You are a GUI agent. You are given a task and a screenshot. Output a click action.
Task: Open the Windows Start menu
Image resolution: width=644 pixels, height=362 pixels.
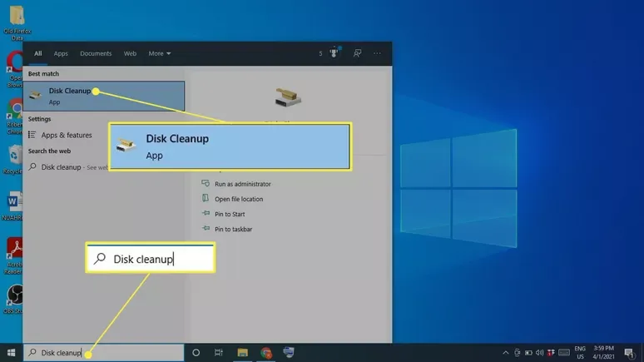pyautogui.click(x=11, y=353)
